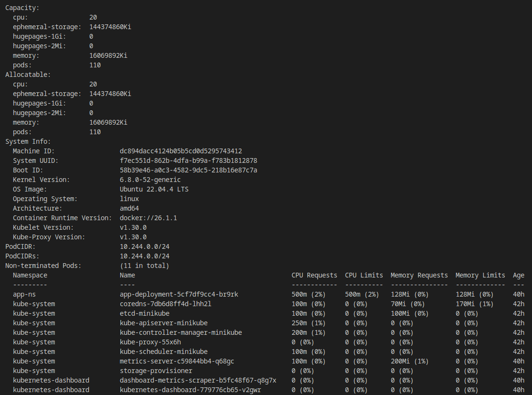Click the Capacity: section heading

tap(22, 8)
